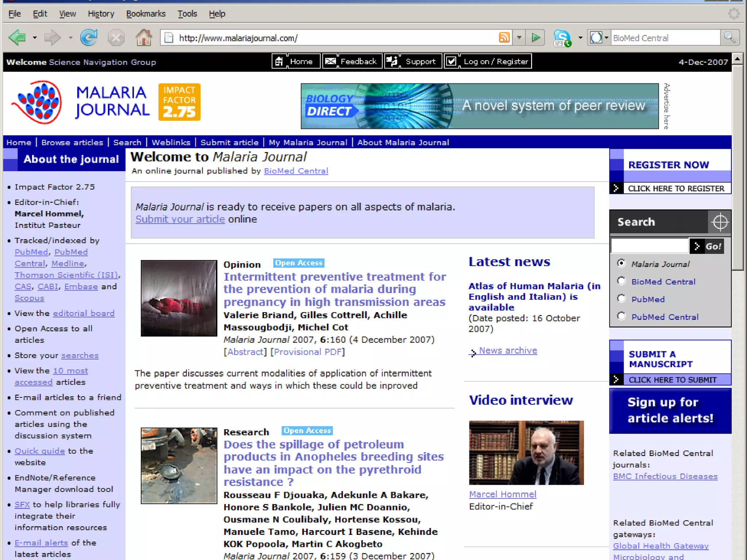Open the View menu
747x560 pixels.
point(67,14)
